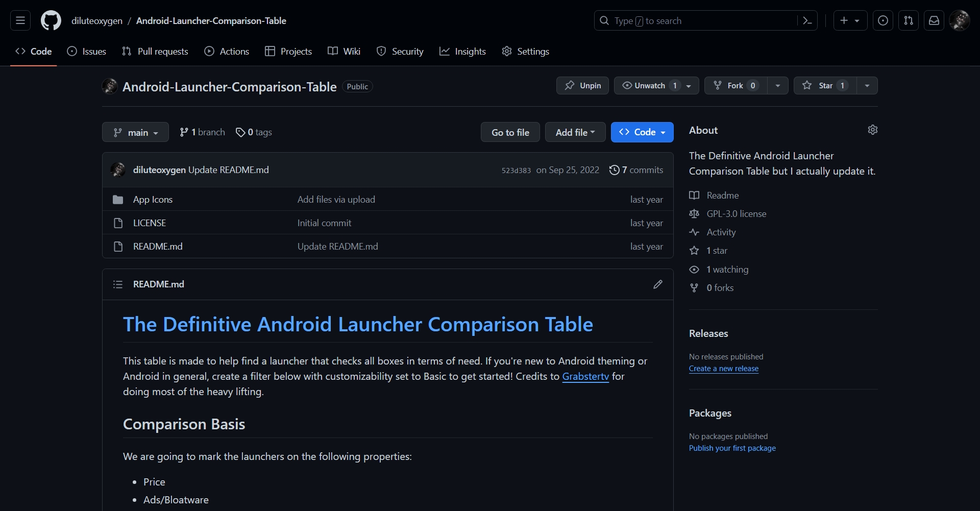The image size is (980, 511).
Task: Open the create new plus dropdown
Action: (x=850, y=21)
